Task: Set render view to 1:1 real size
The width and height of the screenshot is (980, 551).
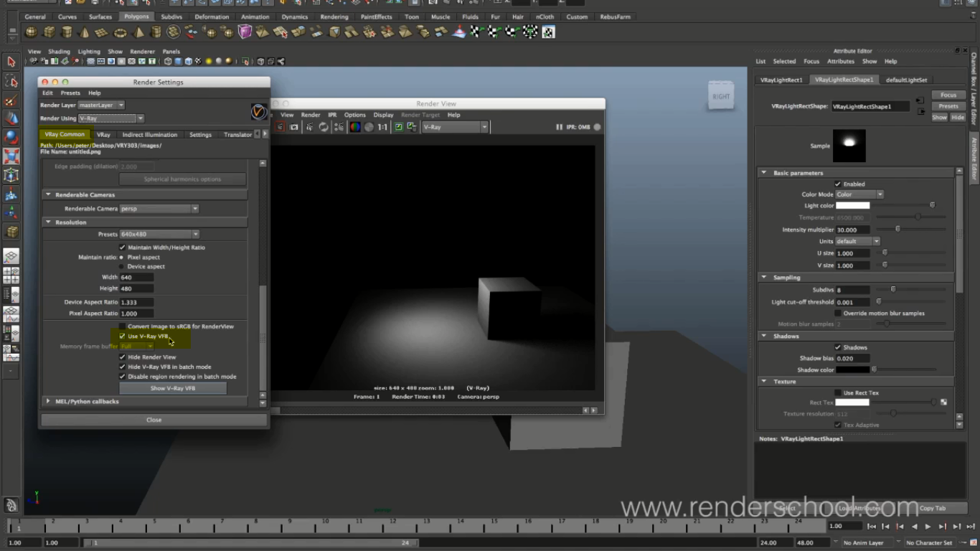Action: click(x=382, y=127)
